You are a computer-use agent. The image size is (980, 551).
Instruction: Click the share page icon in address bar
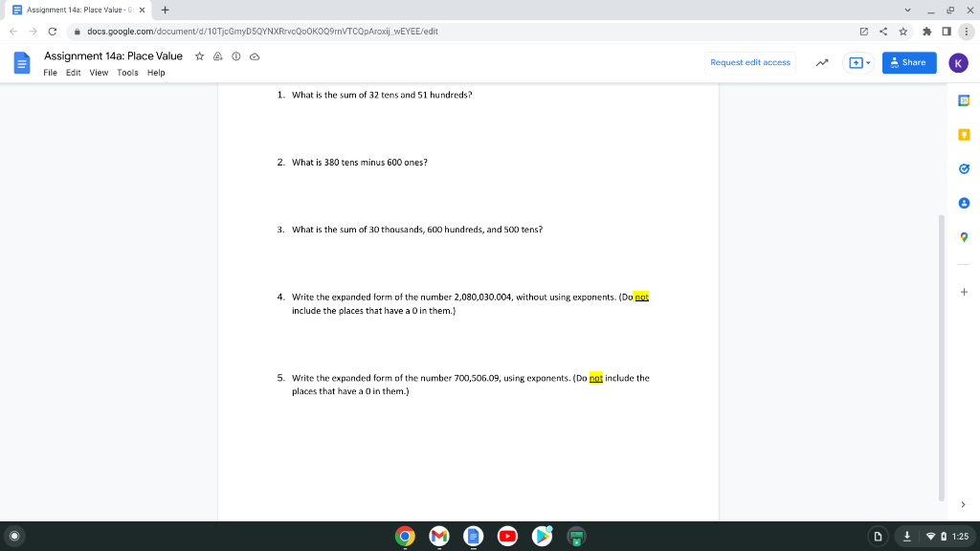pyautogui.click(x=883, y=32)
